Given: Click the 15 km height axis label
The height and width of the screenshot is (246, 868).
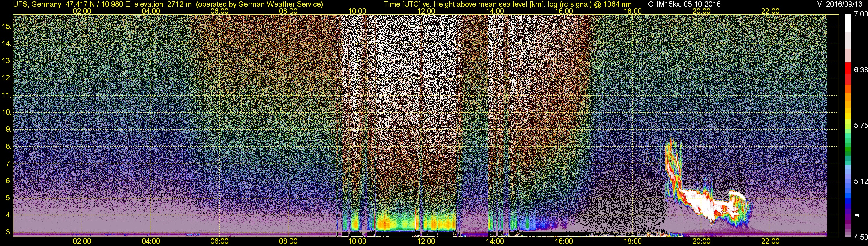Looking at the screenshot, I should [6, 27].
